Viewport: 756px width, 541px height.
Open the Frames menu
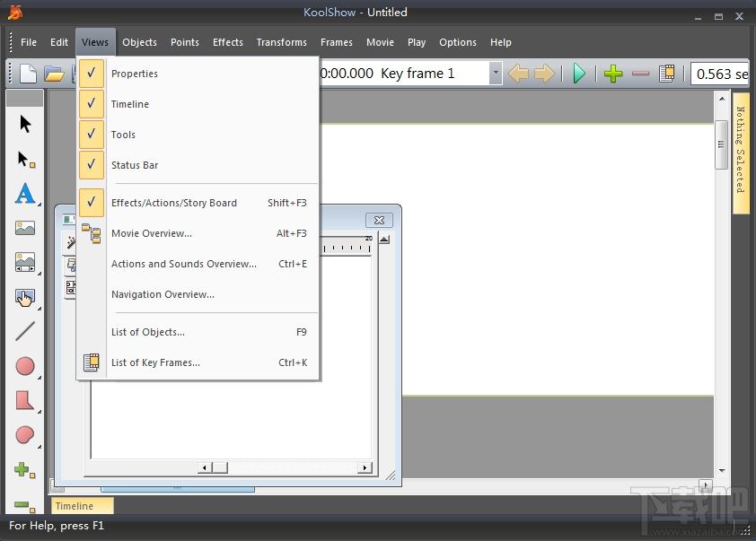(x=337, y=42)
